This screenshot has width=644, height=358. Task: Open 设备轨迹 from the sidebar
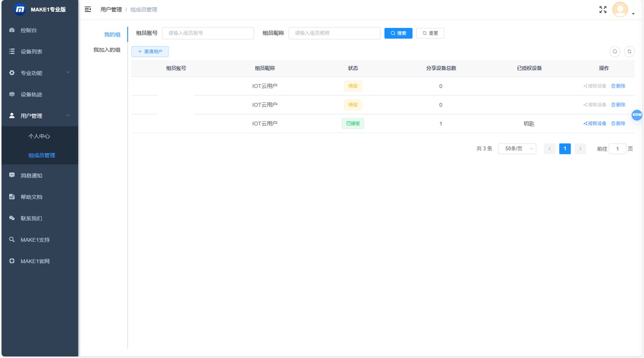pos(39,94)
